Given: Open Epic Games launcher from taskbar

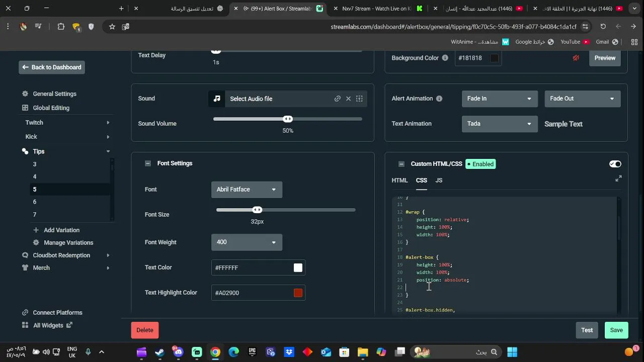Looking at the screenshot, I should click(x=252, y=352).
